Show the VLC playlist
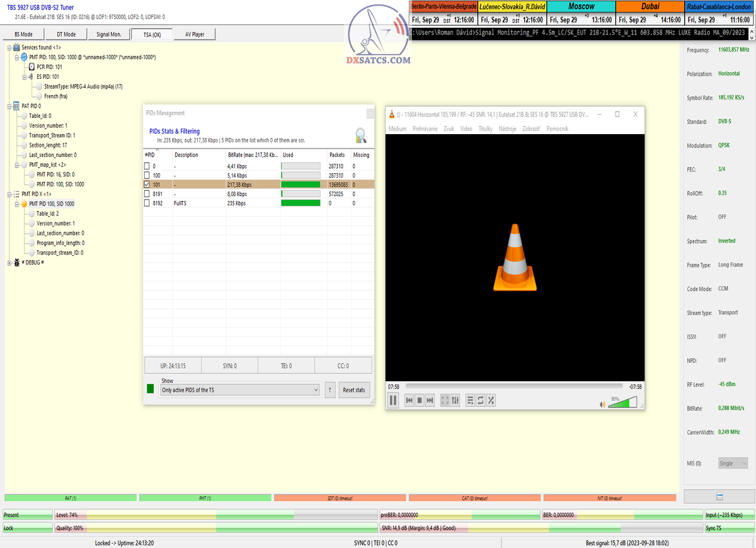The height and width of the screenshot is (548, 756). [470, 400]
